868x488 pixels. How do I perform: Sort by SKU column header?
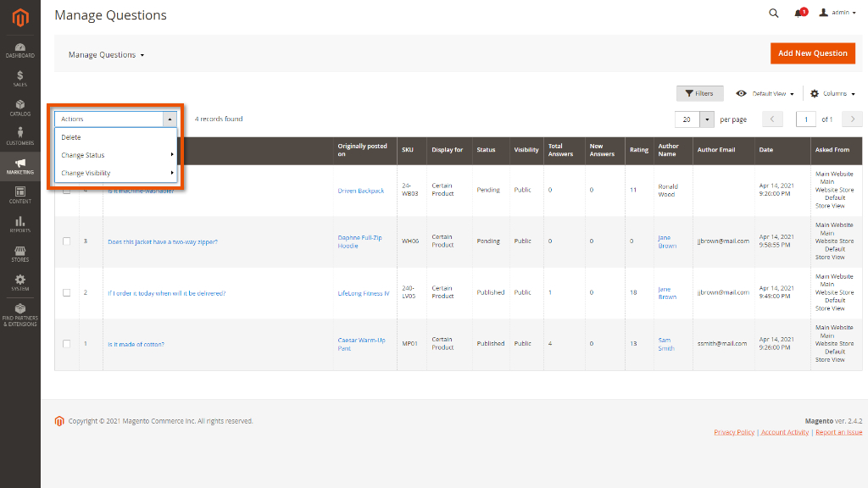click(412, 150)
